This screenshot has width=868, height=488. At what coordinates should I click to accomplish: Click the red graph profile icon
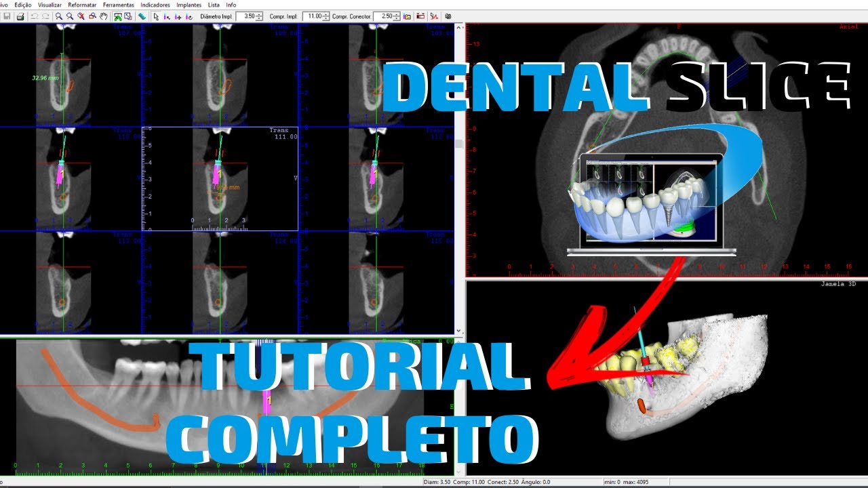434,16
